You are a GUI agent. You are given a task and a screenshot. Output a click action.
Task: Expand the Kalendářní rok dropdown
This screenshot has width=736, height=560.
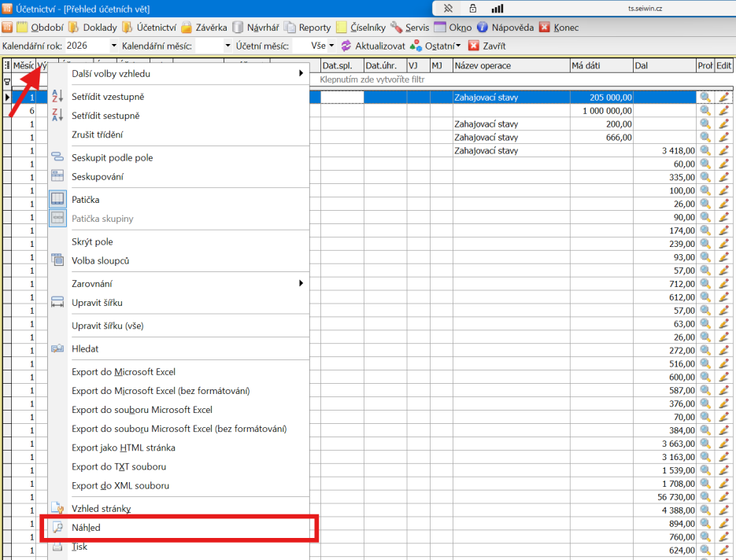[113, 46]
